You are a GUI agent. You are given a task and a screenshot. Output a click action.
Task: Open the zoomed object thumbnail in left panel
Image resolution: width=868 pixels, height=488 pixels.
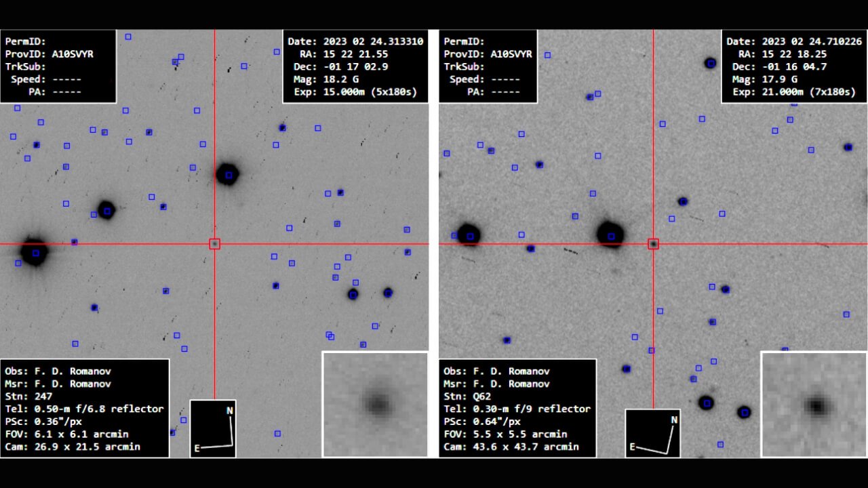375,404
